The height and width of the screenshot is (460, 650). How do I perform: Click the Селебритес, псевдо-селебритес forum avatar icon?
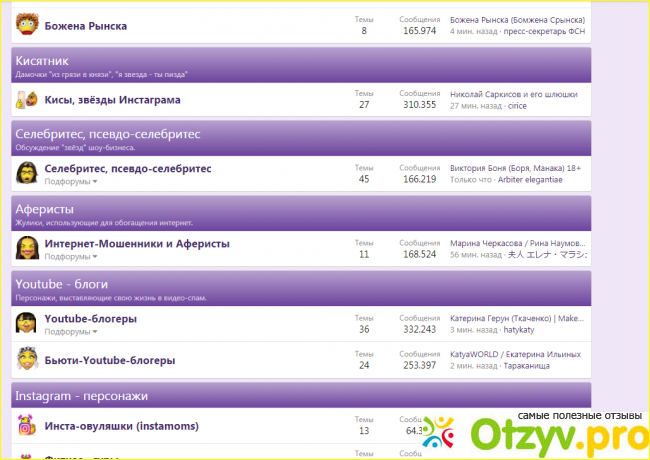tap(27, 173)
